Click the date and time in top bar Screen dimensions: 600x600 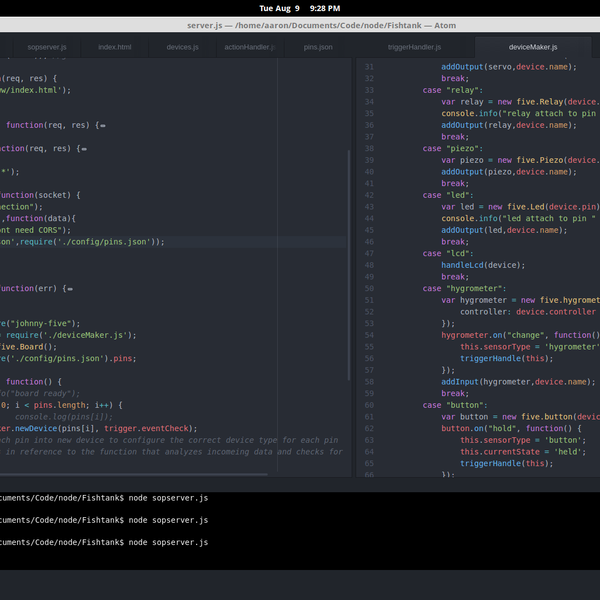pyautogui.click(x=300, y=8)
